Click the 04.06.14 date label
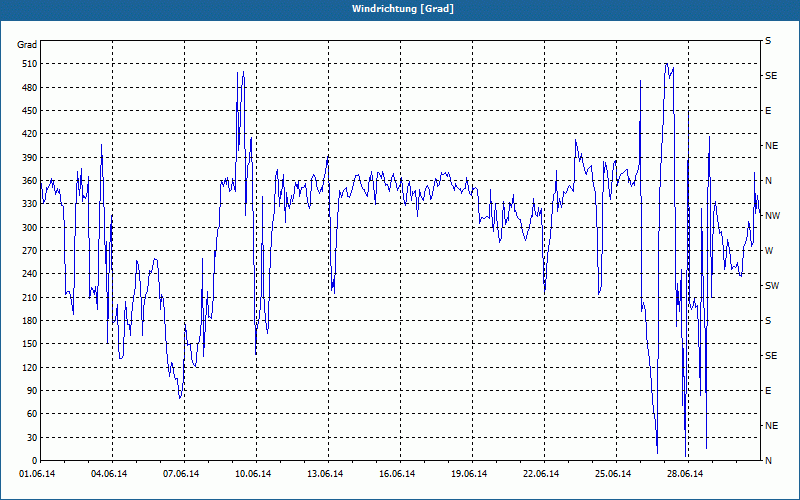The image size is (800, 500). tap(109, 474)
